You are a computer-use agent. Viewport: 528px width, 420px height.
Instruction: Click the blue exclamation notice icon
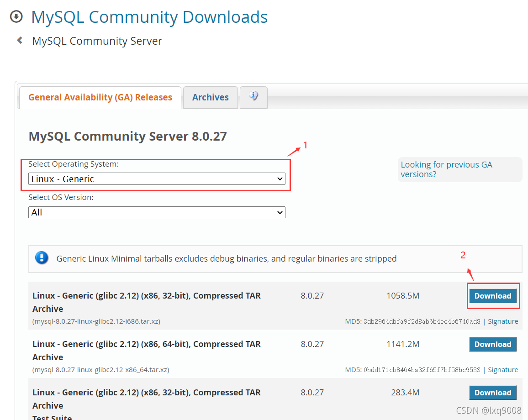pos(42,258)
